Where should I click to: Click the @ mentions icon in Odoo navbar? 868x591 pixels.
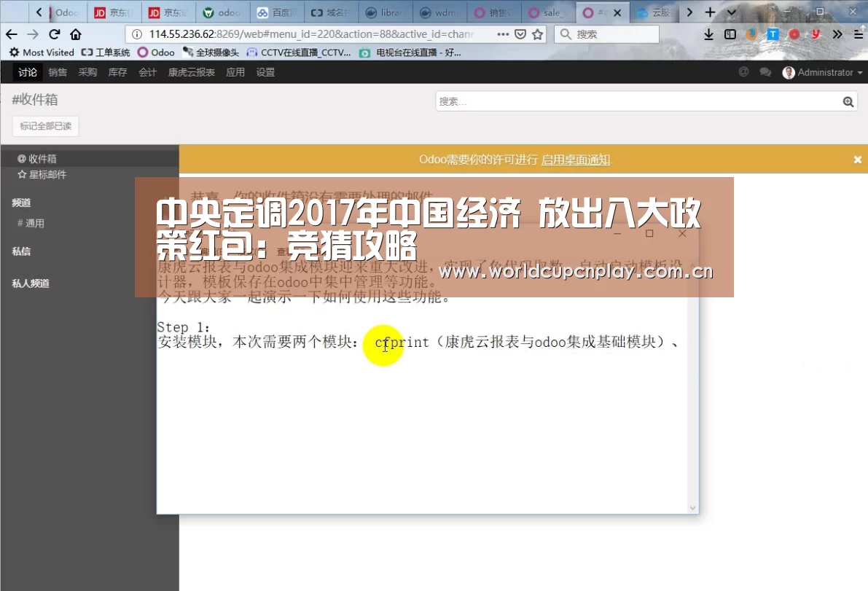point(743,72)
